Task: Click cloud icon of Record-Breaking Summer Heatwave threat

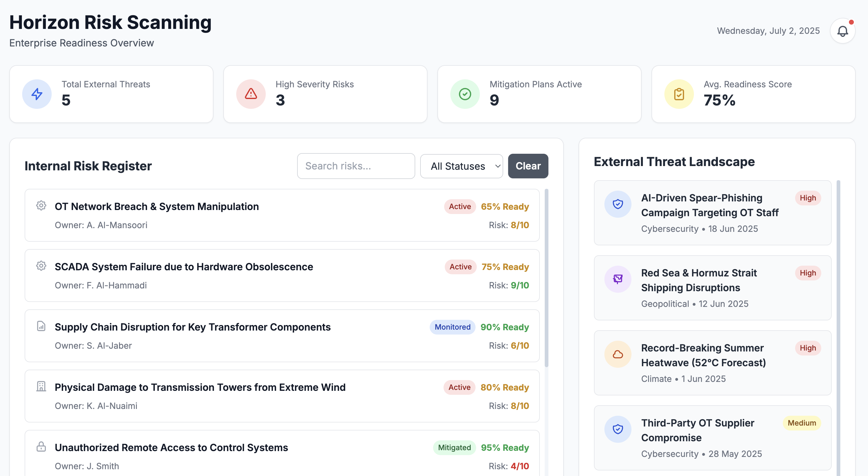Action: [618, 355]
